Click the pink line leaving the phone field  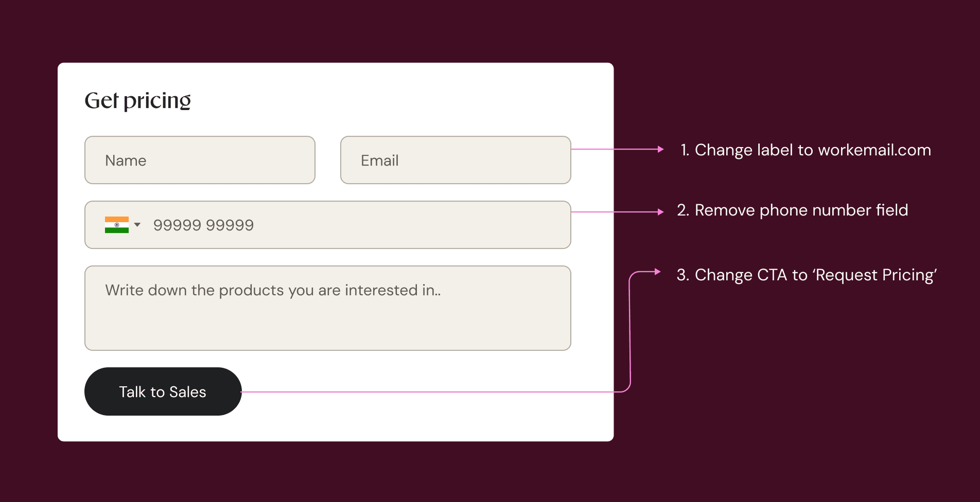click(x=615, y=212)
